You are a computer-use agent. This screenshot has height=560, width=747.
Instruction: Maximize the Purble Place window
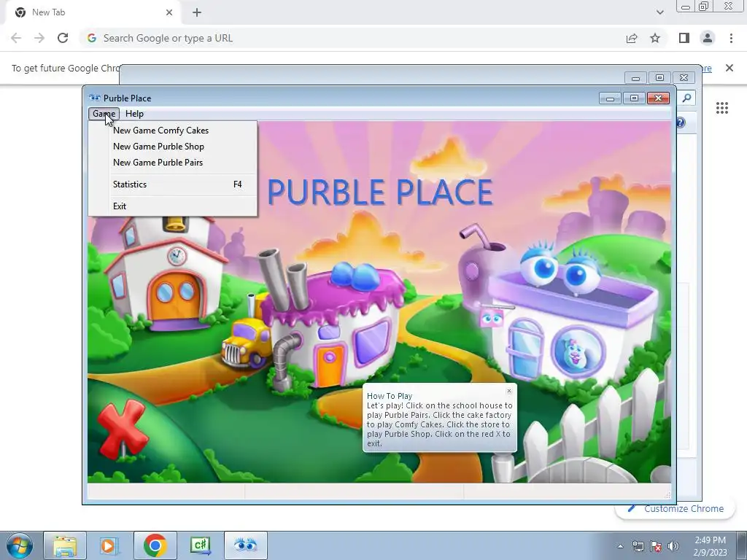pos(634,98)
